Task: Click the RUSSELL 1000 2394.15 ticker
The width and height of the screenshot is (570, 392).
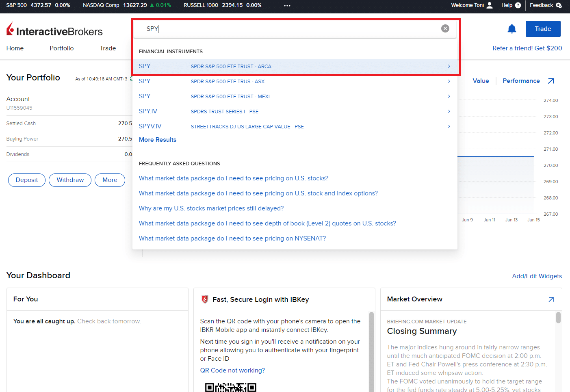Action: tap(222, 5)
